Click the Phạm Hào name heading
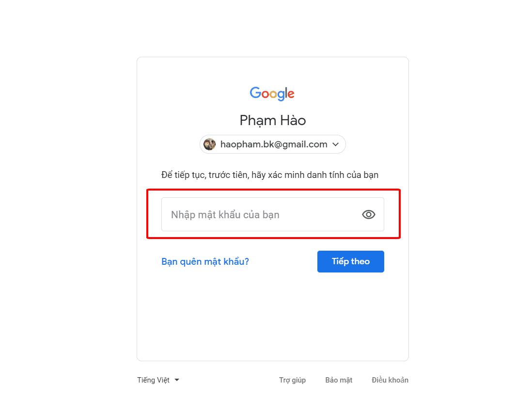Screen dimensions: 532x416 (x=273, y=121)
